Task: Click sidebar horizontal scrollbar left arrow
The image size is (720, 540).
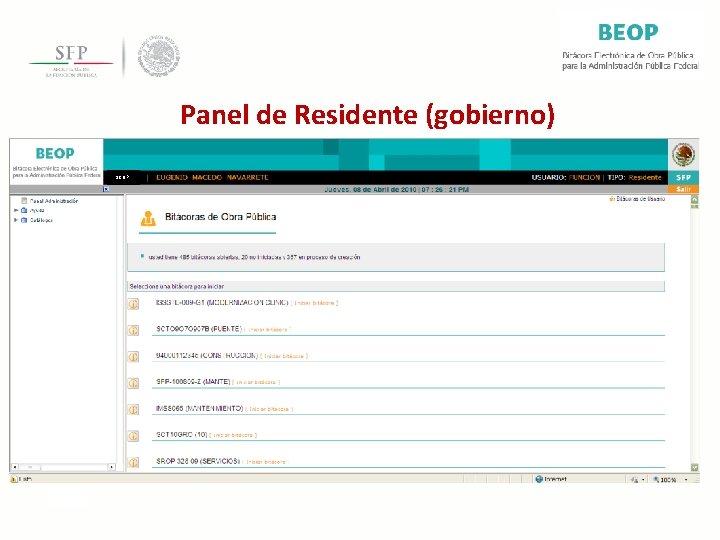Action: pos(15,467)
